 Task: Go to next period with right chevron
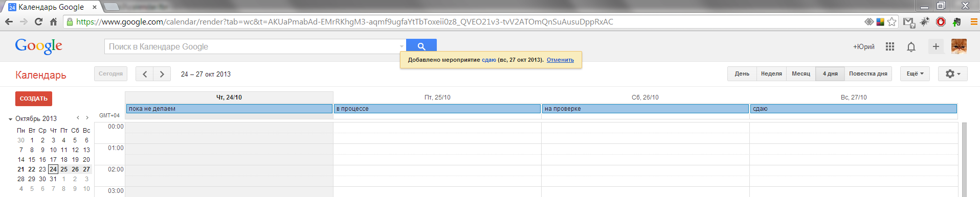(x=162, y=74)
